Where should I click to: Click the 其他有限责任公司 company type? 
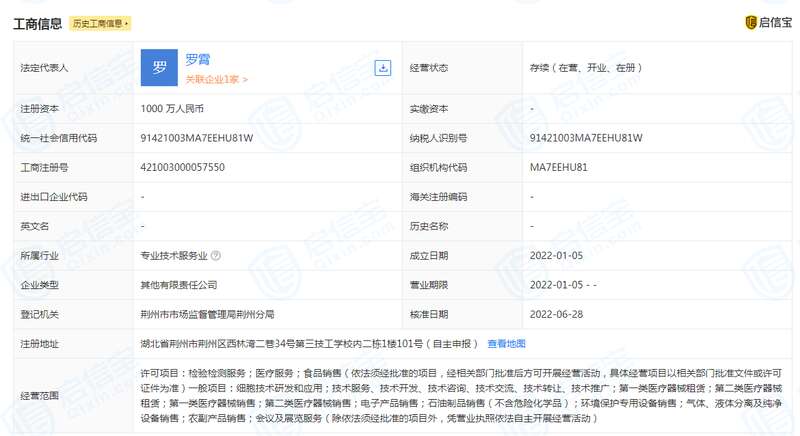pyautogui.click(x=181, y=285)
